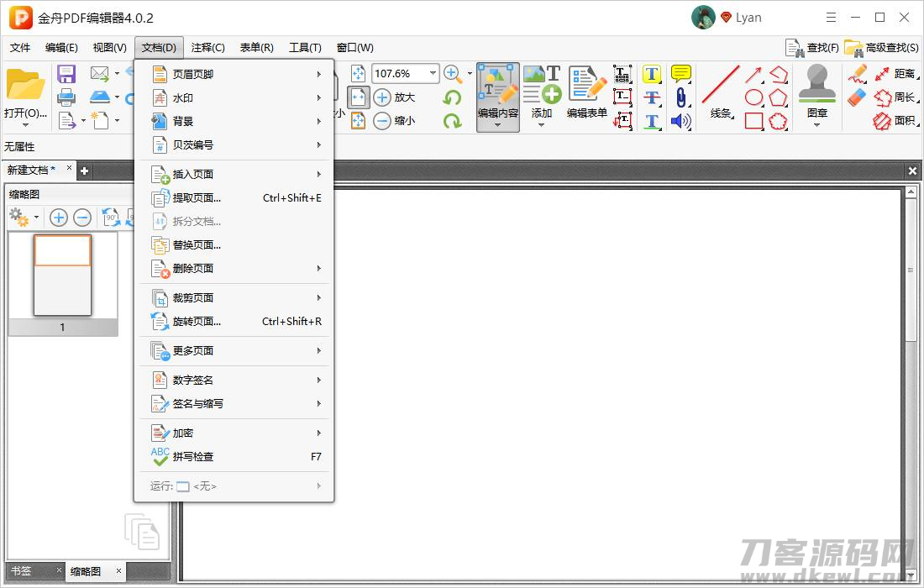Open the 视图(V) menu
This screenshot has height=588, width=924.
point(109,48)
